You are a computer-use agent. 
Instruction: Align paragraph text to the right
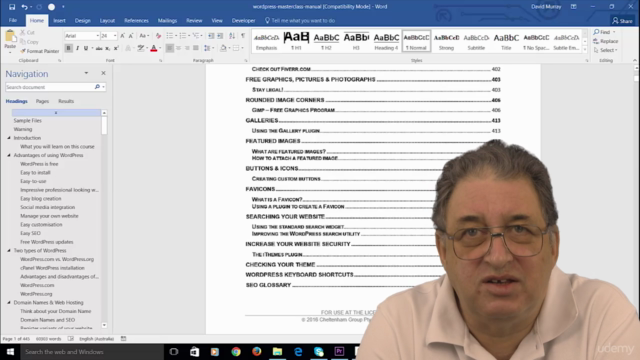[187, 48]
